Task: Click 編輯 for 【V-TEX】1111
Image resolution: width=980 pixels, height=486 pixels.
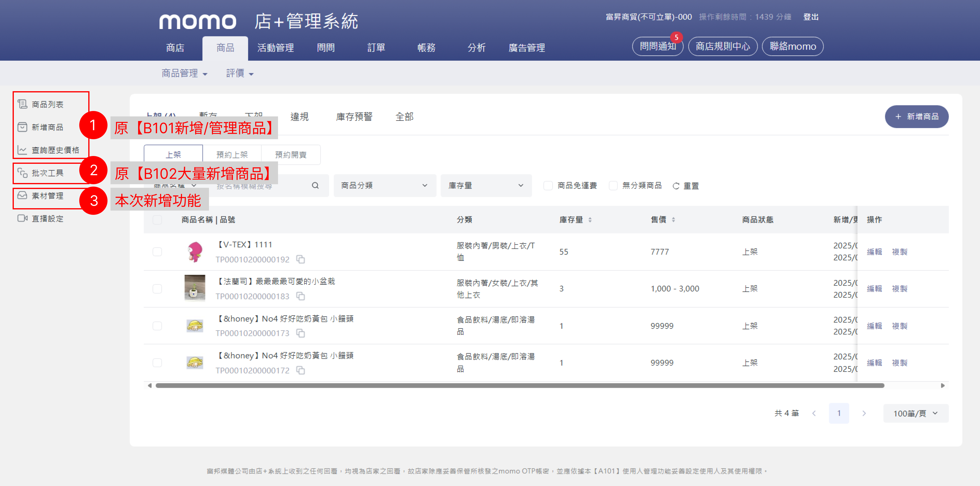Action: tap(874, 252)
